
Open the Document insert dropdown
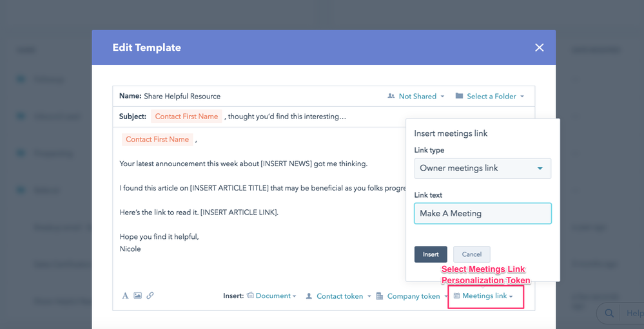(271, 296)
